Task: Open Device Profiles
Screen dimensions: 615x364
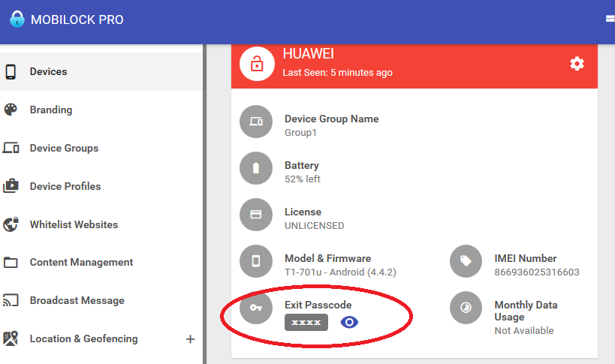Action: tap(101, 186)
